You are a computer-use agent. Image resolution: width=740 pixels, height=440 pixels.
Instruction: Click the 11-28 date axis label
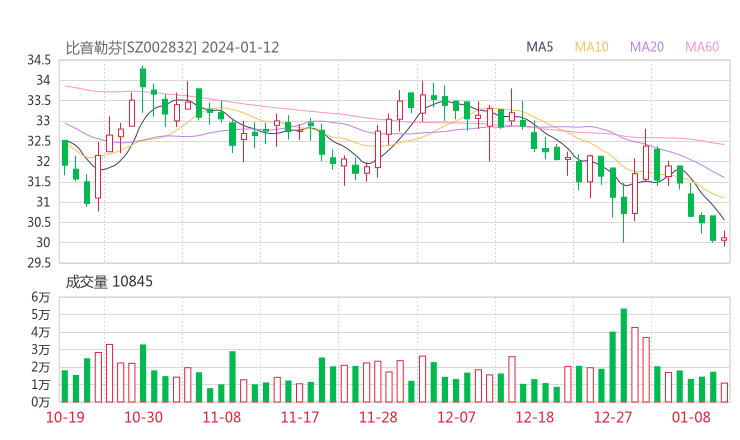click(x=378, y=417)
